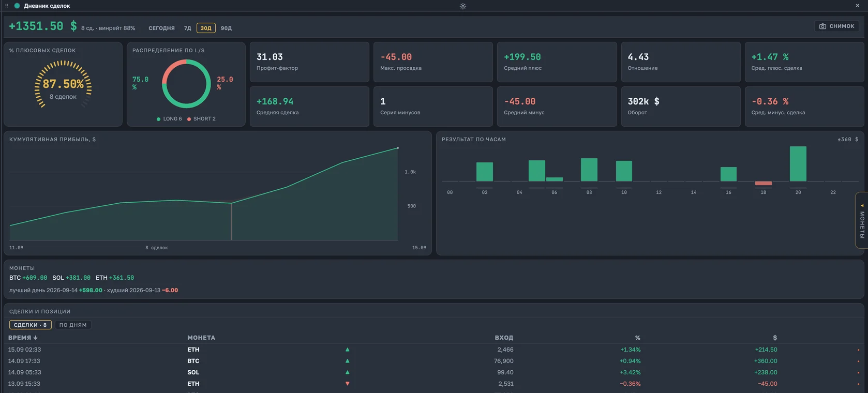Image resolution: width=868 pixels, height=393 pixels.
Task: Click the red short arrow on 13.09 ETH row
Action: pos(347,384)
